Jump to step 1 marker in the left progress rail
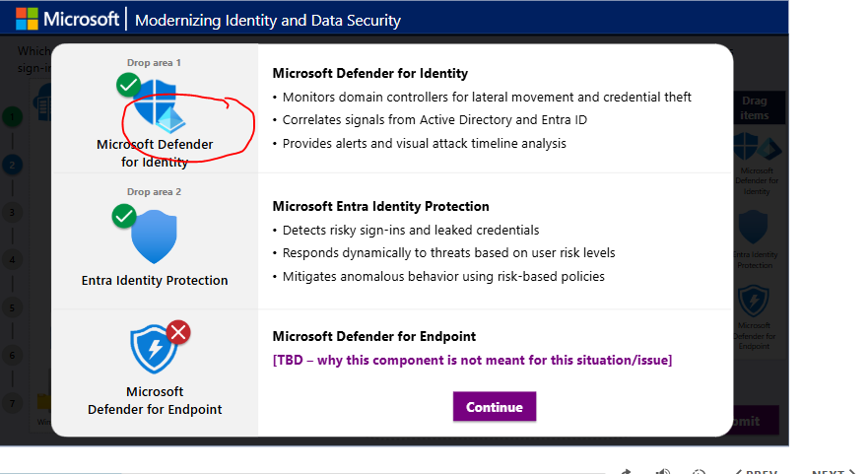This screenshot has height=474, width=868. pos(12,117)
